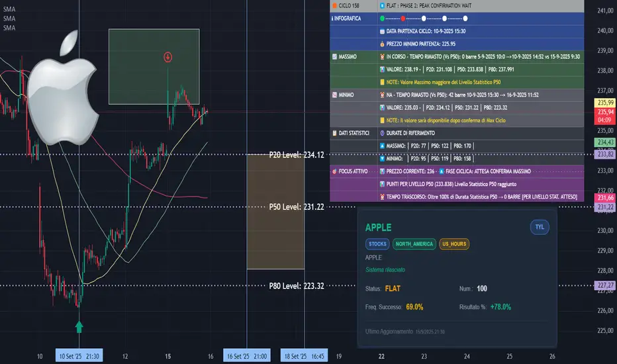Click the 18 Set '25 16:45 date label

click(304, 356)
